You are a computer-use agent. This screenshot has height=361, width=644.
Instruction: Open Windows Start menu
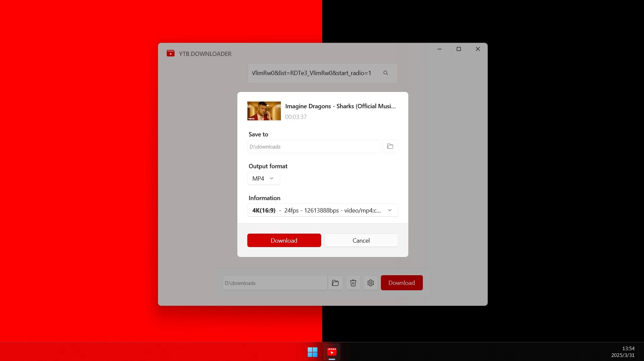click(312, 352)
